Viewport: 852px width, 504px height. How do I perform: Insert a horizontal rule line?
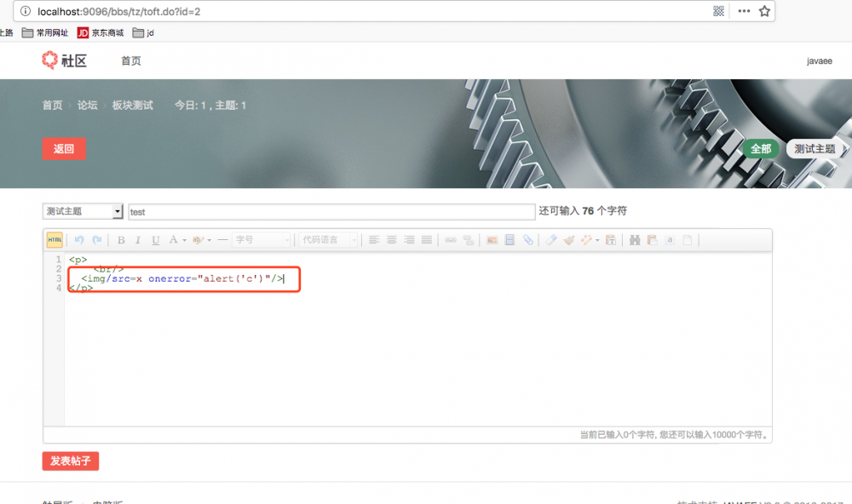tap(222, 239)
